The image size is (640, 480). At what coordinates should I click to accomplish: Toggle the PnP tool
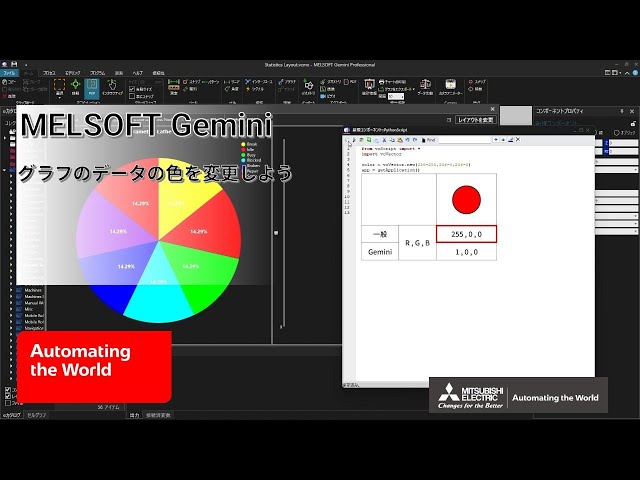click(92, 87)
